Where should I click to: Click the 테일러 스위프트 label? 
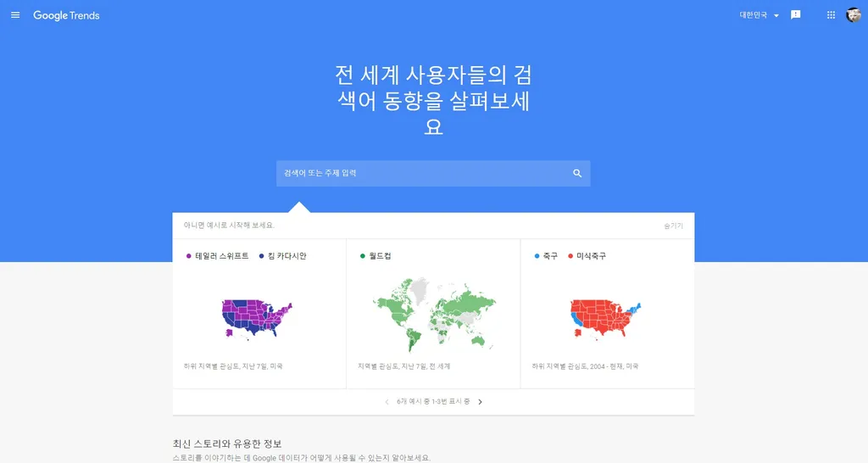221,256
